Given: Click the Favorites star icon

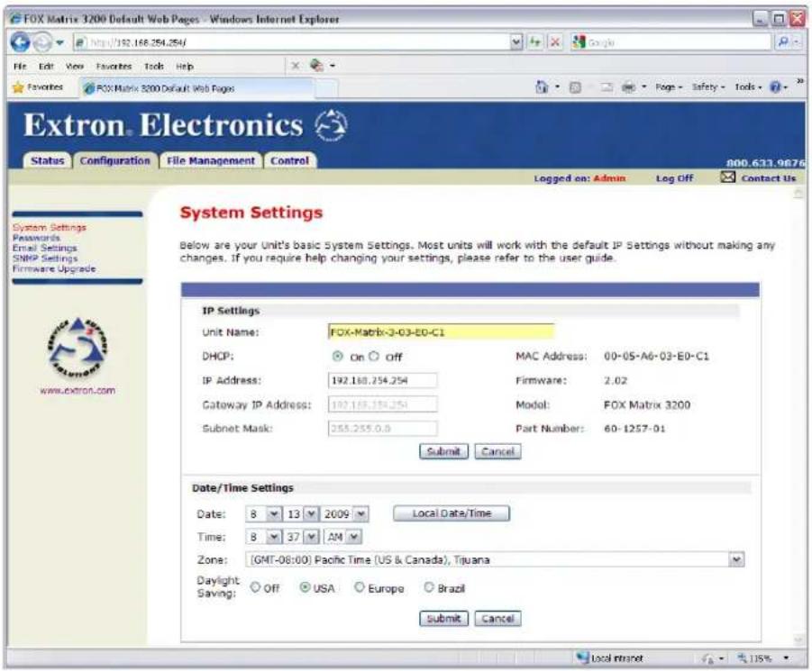Looking at the screenshot, I should 18,87.
